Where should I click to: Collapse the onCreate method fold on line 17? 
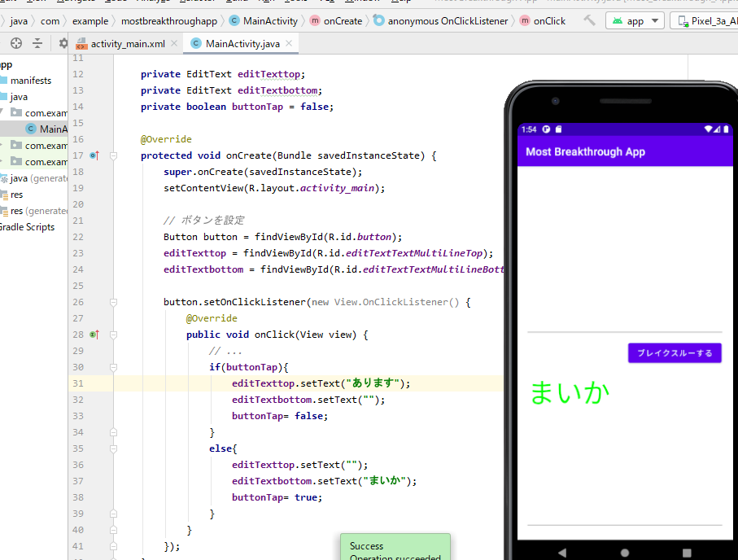point(113,155)
